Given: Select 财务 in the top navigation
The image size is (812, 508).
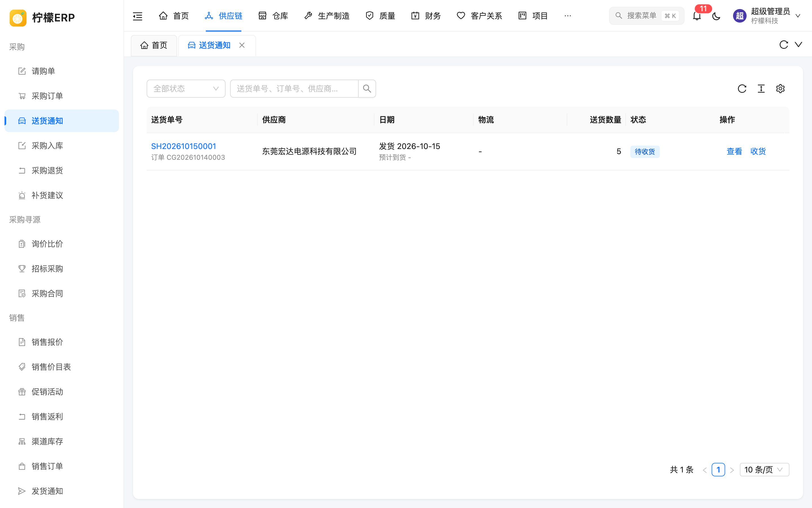Looking at the screenshot, I should 426,16.
